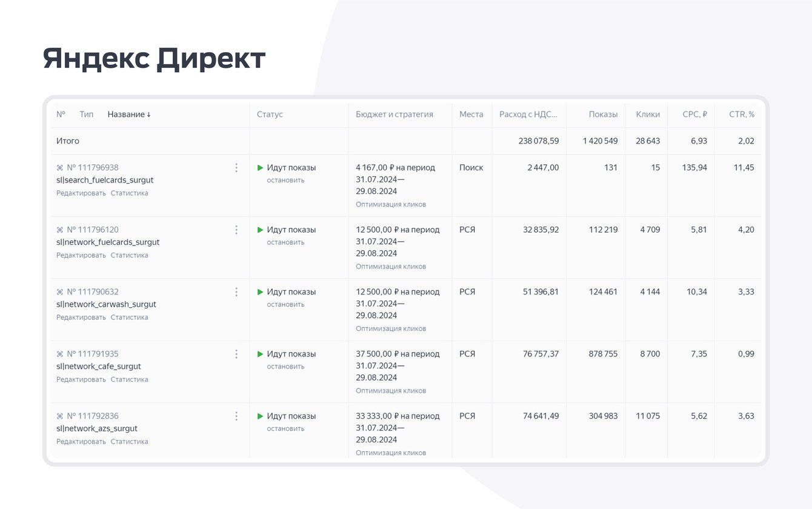812x509 pixels.
Task: Click CTR value 11,45
Action: [744, 168]
